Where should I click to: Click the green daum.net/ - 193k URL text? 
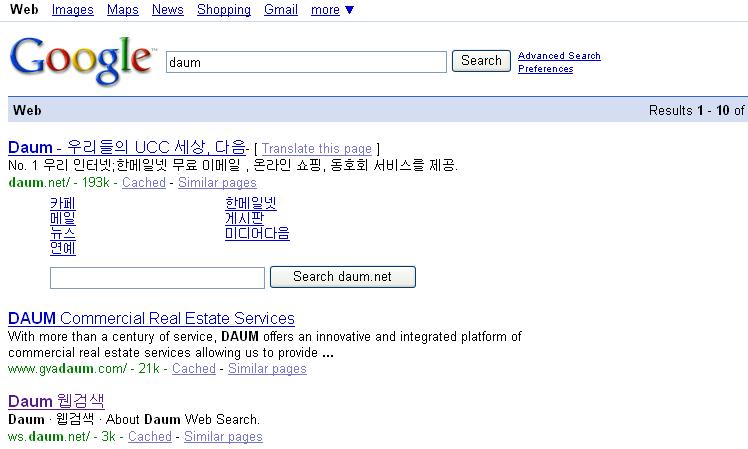click(x=59, y=182)
